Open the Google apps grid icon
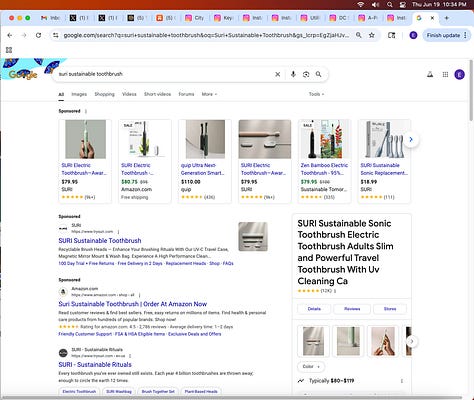This screenshot has width=474, height=400. click(x=445, y=74)
